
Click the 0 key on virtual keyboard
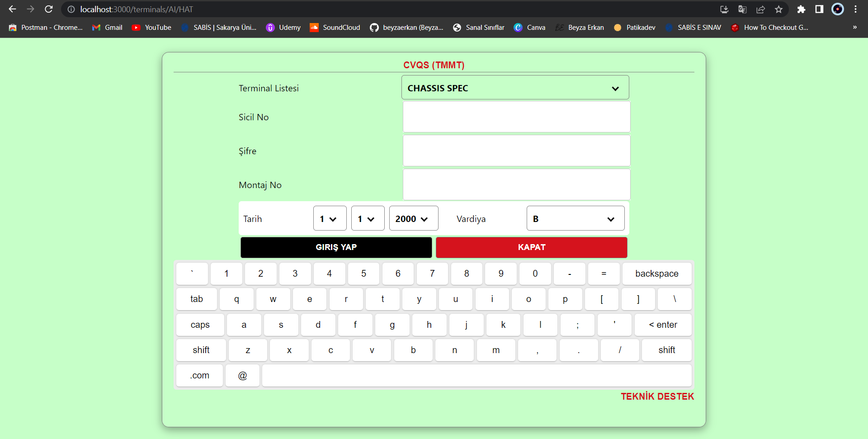point(535,274)
